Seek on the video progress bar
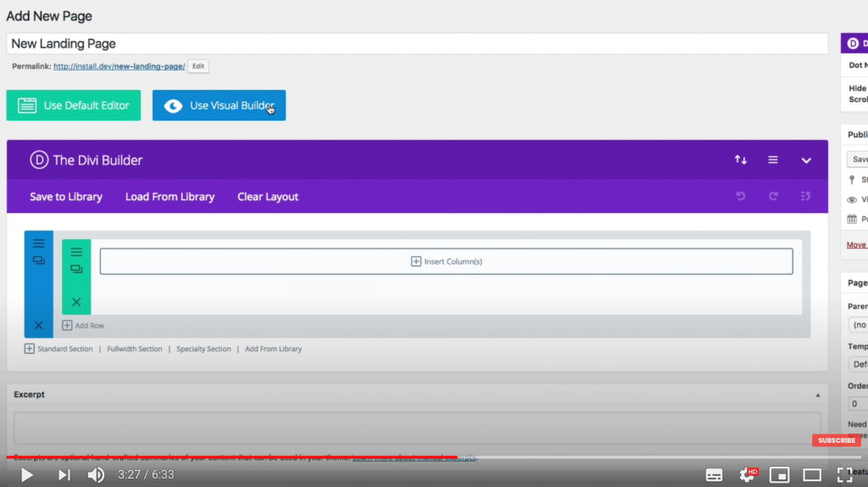The width and height of the screenshot is (868, 487). click(434, 457)
